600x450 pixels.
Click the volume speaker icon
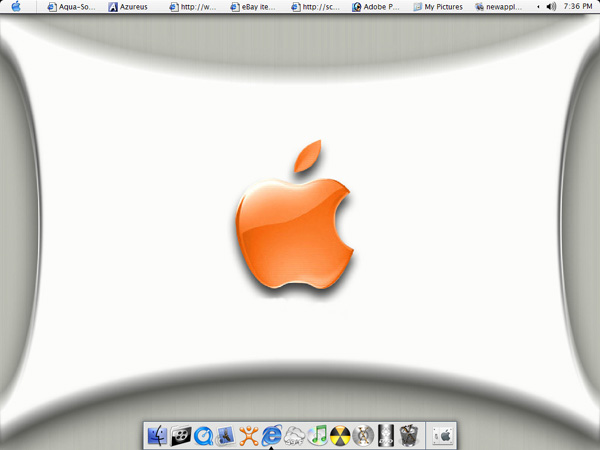(551, 7)
